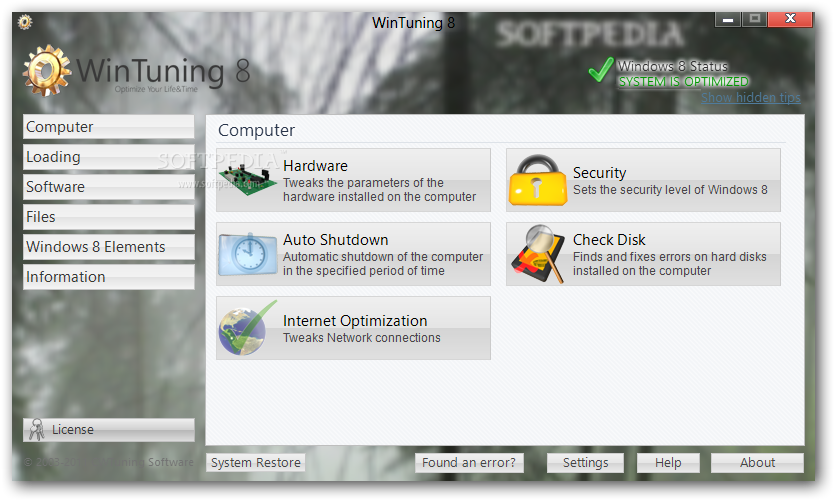835x501 pixels.
Task: Go to the Files category
Action: [109, 217]
